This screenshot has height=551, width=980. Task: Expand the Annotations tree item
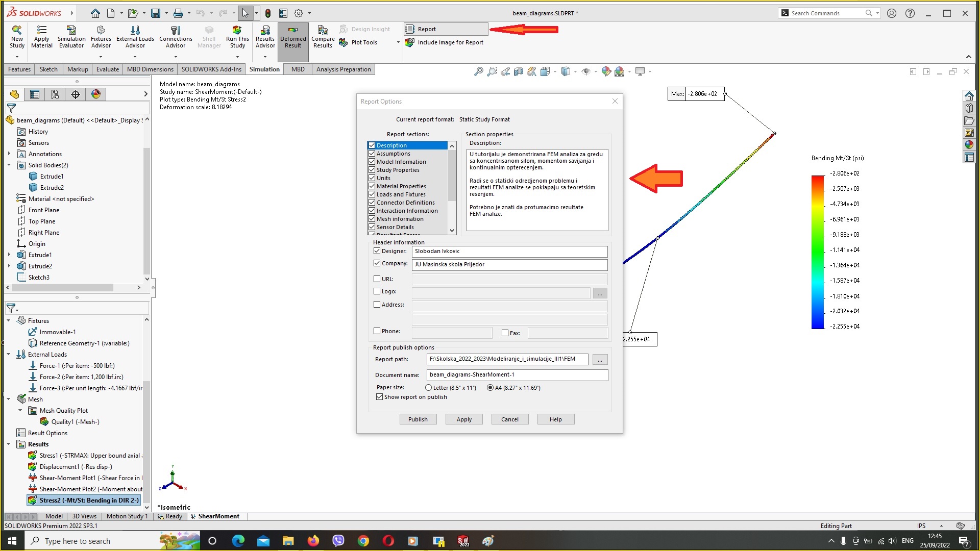pos(9,154)
